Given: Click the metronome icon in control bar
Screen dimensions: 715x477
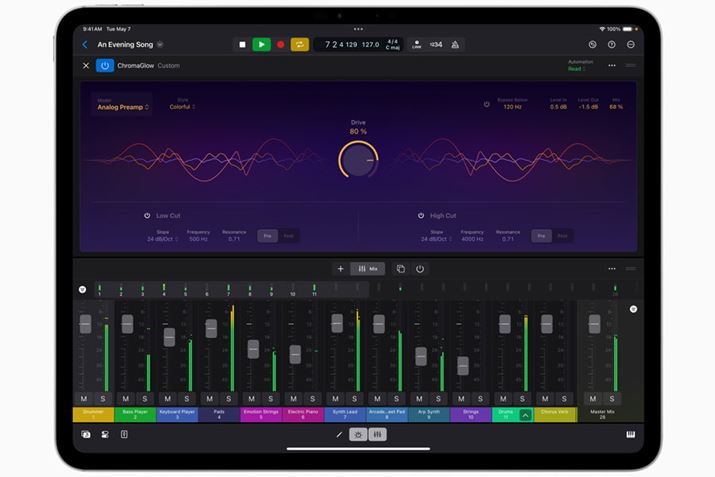Looking at the screenshot, I should coord(456,45).
